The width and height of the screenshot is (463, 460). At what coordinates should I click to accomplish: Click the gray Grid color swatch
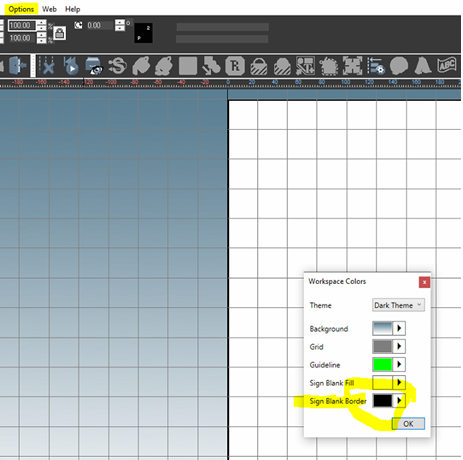382,346
